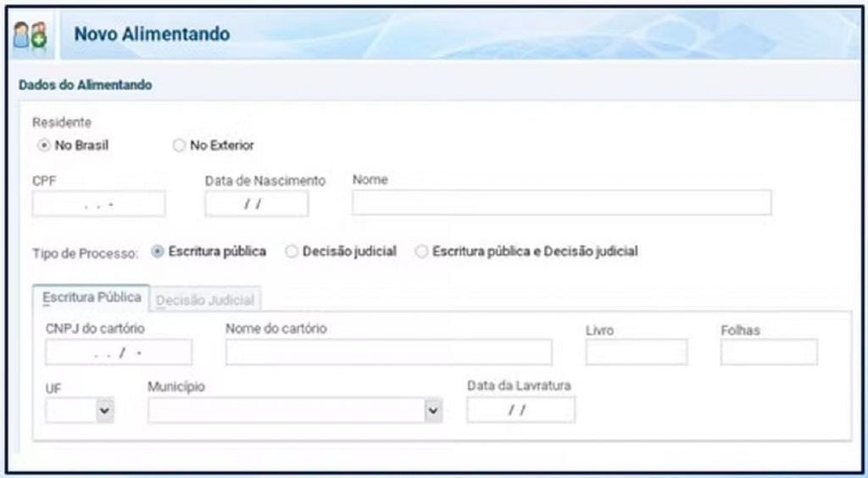Image resolution: width=868 pixels, height=478 pixels.
Task: Click the Novo Alimentando people icon
Action: tap(31, 36)
